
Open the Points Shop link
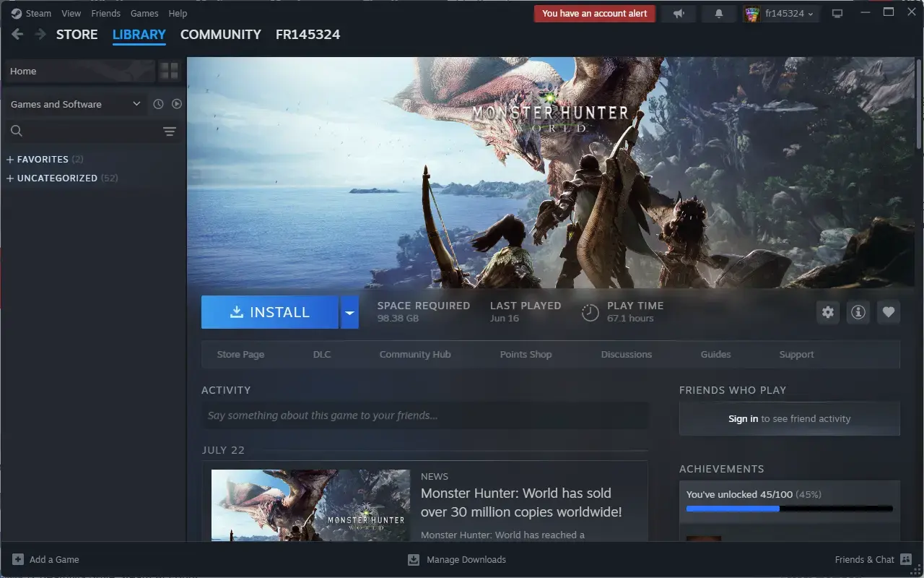click(526, 354)
